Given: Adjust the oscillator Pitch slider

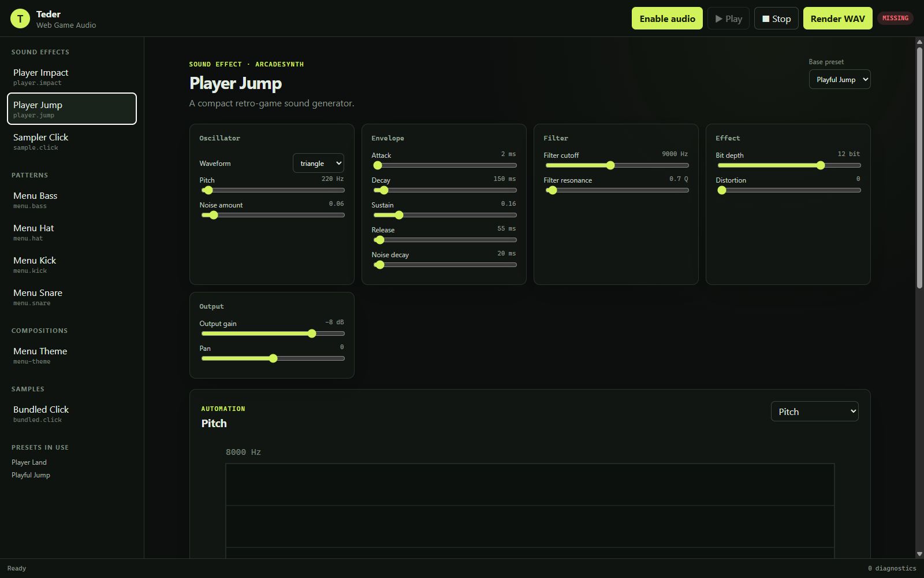Looking at the screenshot, I should 273,190.
